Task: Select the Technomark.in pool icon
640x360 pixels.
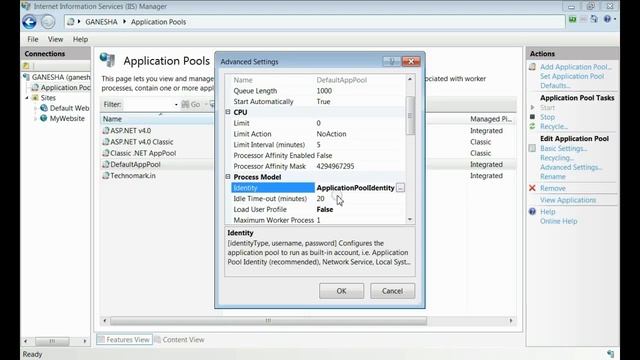Action: pos(106,176)
